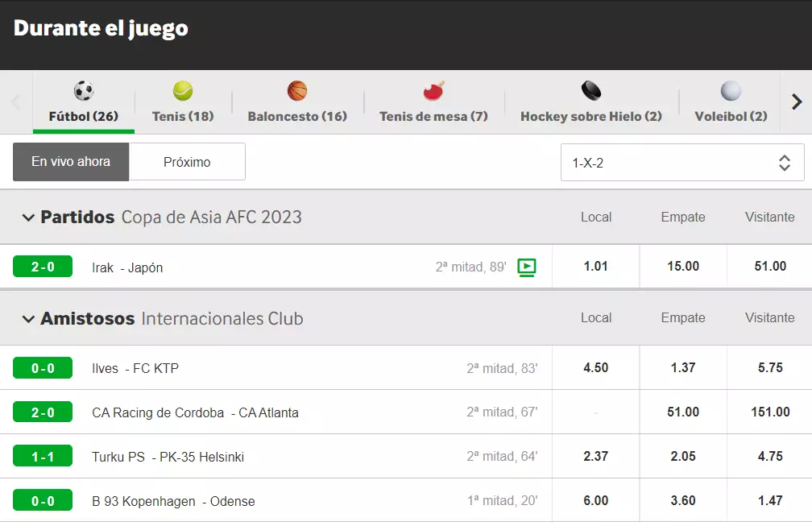812x522 pixels.
Task: Open the Tenis de mesa paddle icon
Action: click(x=434, y=90)
